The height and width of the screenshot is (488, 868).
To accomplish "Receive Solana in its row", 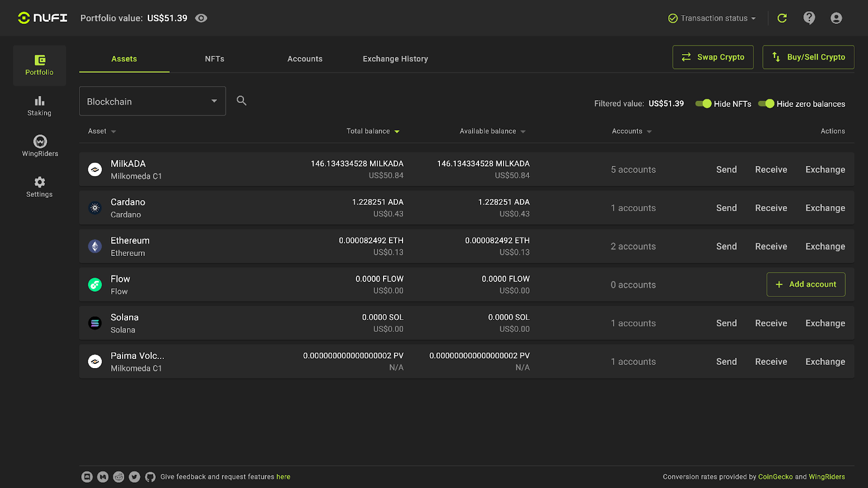I will click(x=771, y=323).
